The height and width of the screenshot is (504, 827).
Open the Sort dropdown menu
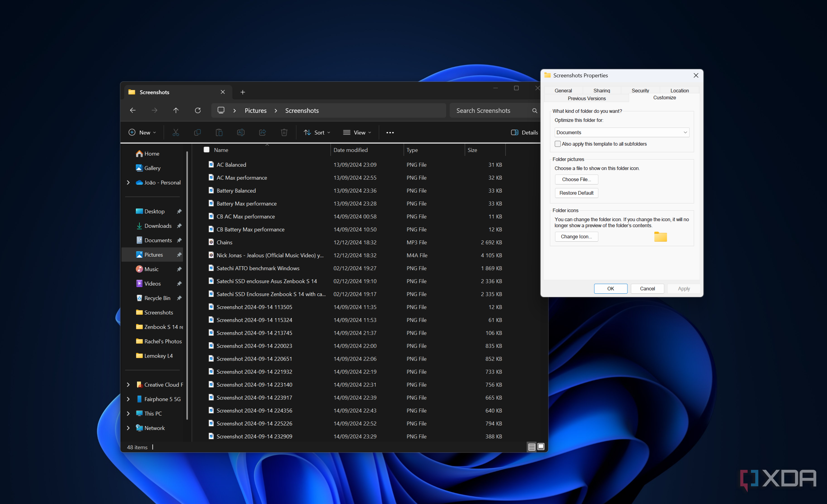point(317,132)
